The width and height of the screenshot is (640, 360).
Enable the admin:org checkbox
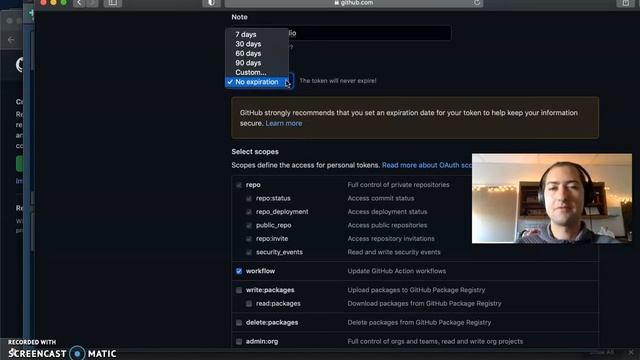point(239,341)
